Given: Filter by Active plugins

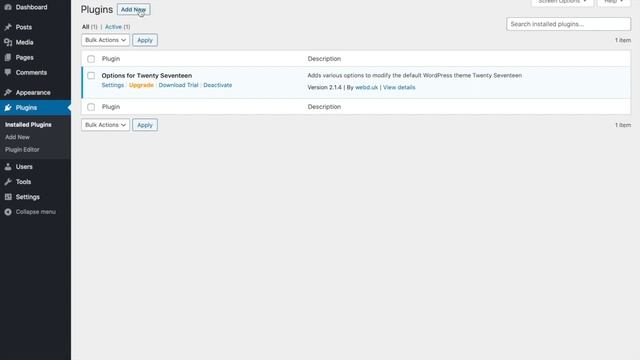Looking at the screenshot, I should [x=113, y=27].
